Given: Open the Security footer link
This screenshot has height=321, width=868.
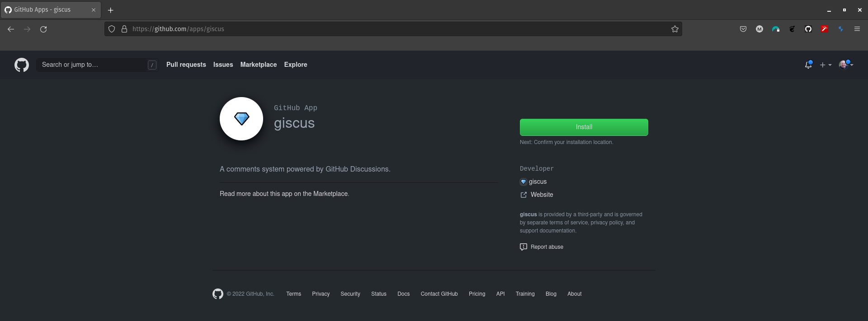Looking at the screenshot, I should pyautogui.click(x=350, y=294).
